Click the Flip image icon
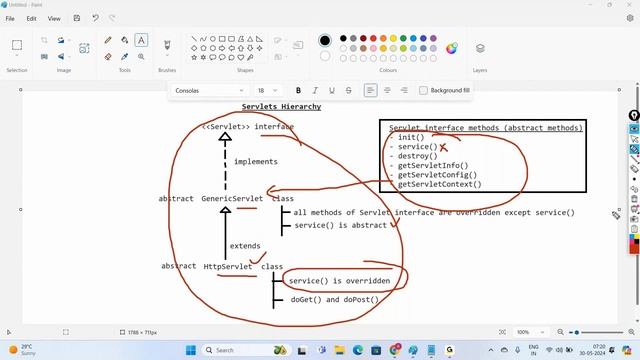 [x=61, y=57]
